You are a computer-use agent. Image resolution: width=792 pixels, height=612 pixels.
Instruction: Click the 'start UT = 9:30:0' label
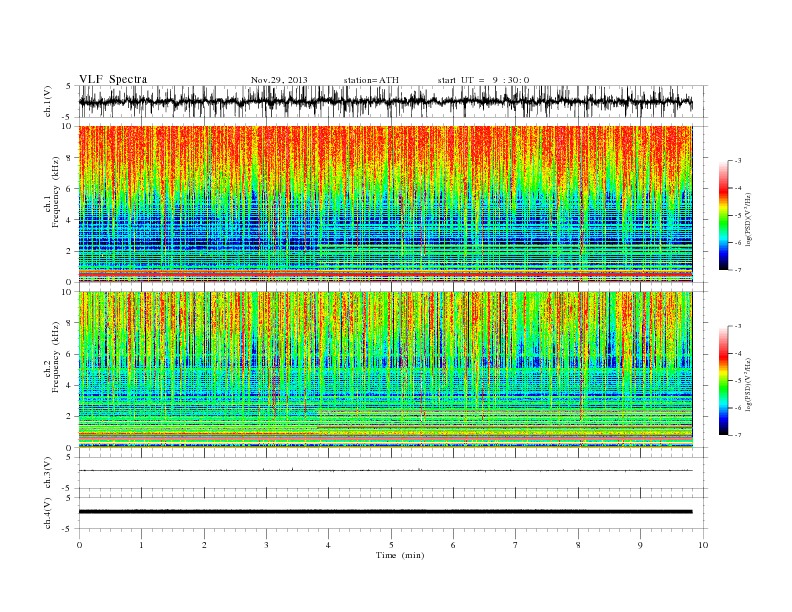[x=483, y=80]
